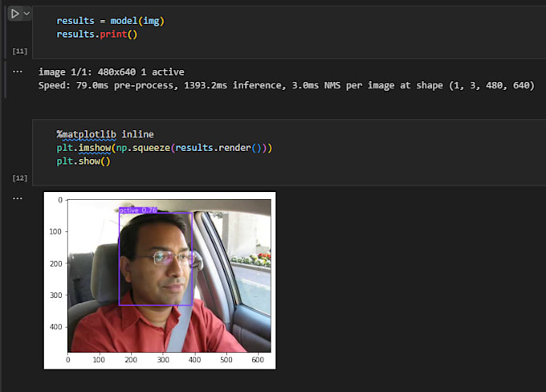Open output options ellipsis beside image plot

click(18, 198)
